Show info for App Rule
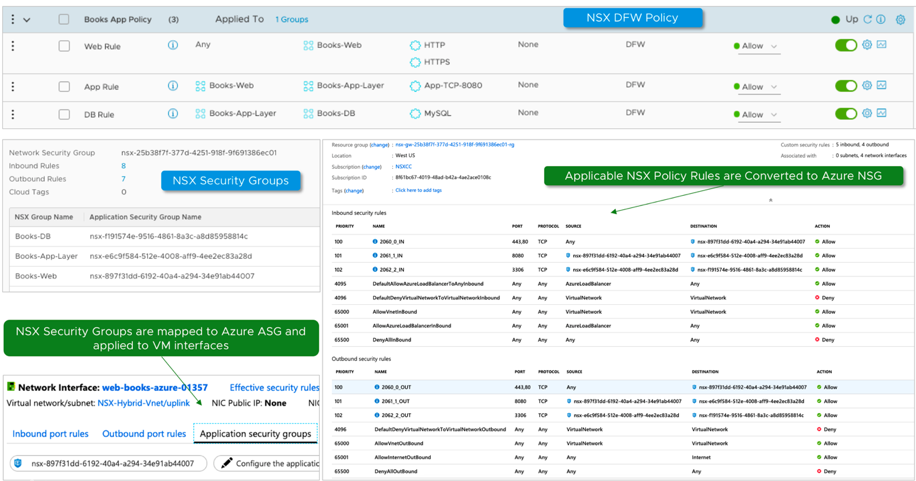Image resolution: width=916 pixels, height=481 pixels. (x=173, y=86)
